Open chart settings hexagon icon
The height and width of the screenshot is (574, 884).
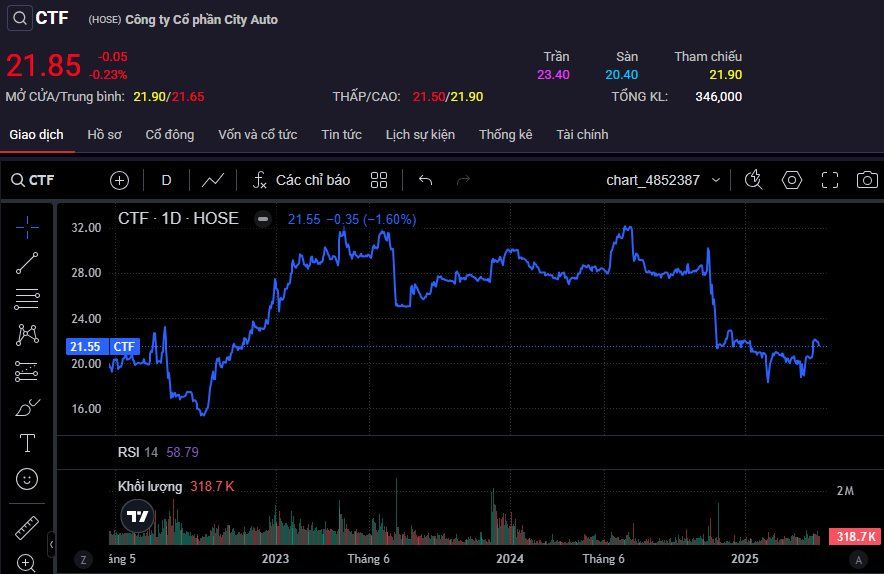[x=792, y=180]
